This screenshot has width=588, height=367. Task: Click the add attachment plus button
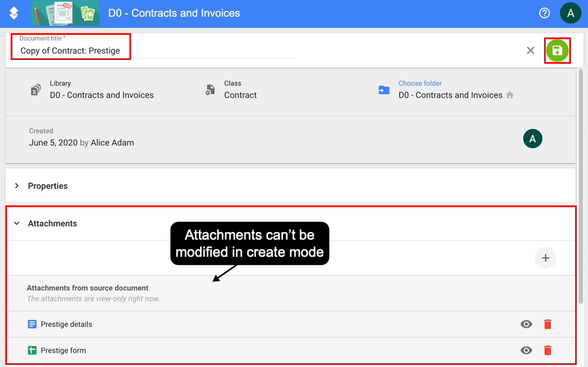pos(545,258)
